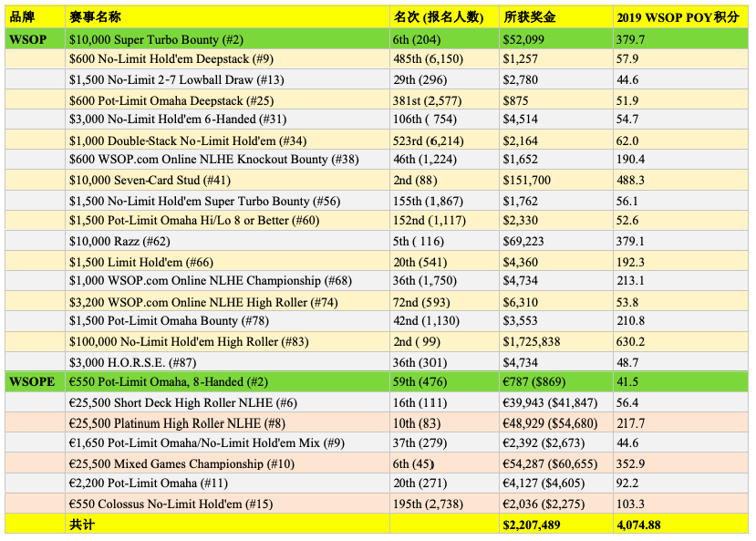Select €25,500 Mixed Games Championship (#10)
The width and height of the screenshot is (756, 541).
227,463
